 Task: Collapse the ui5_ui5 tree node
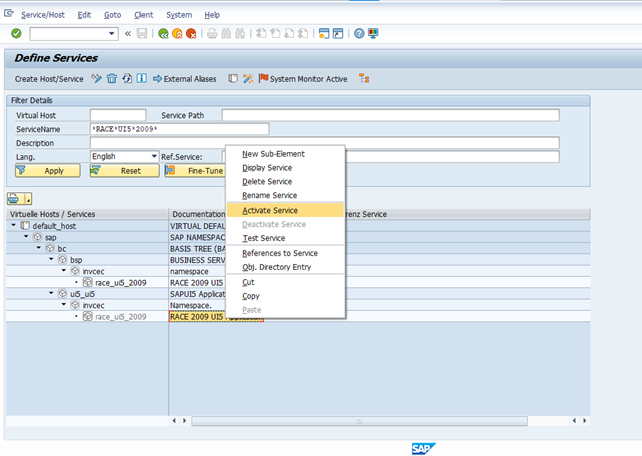point(50,293)
